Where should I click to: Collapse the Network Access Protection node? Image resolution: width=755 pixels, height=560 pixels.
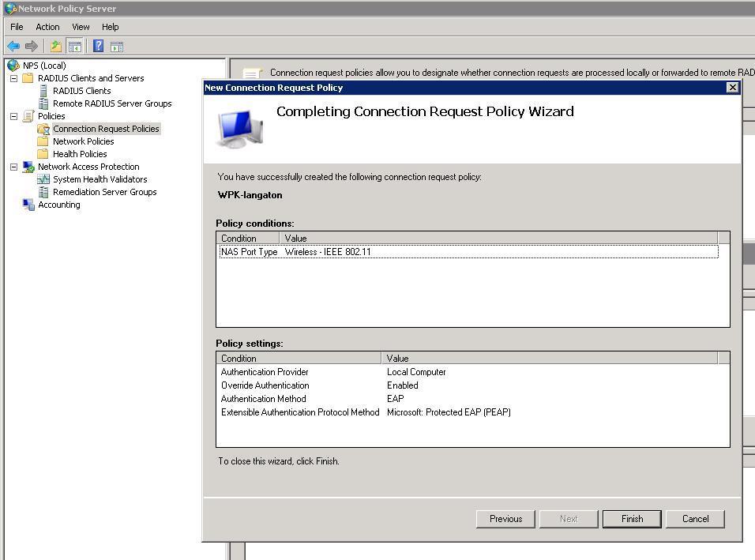coord(14,167)
